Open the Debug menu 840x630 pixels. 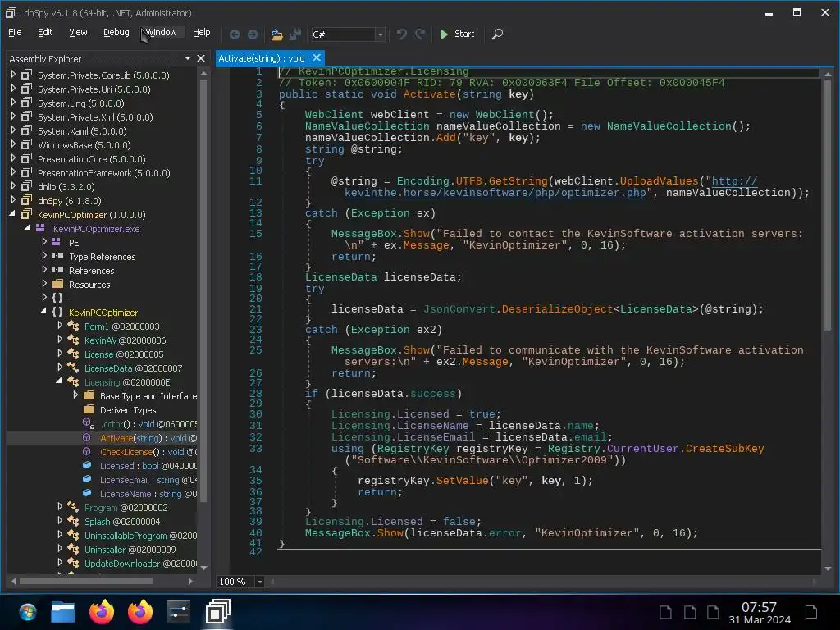(116, 32)
